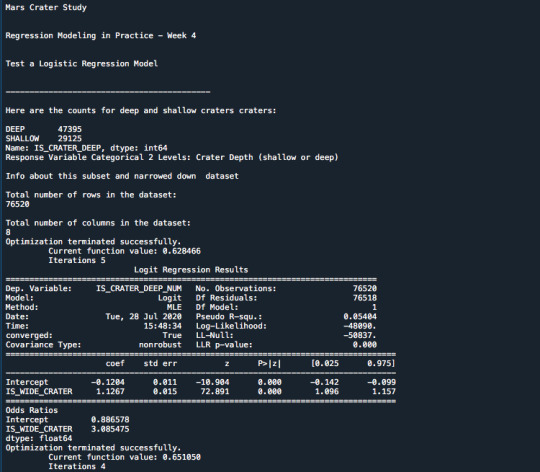Screen dimensions: 540x472
Task: Select the lower confidence bound -0.142
Action: [324, 382]
